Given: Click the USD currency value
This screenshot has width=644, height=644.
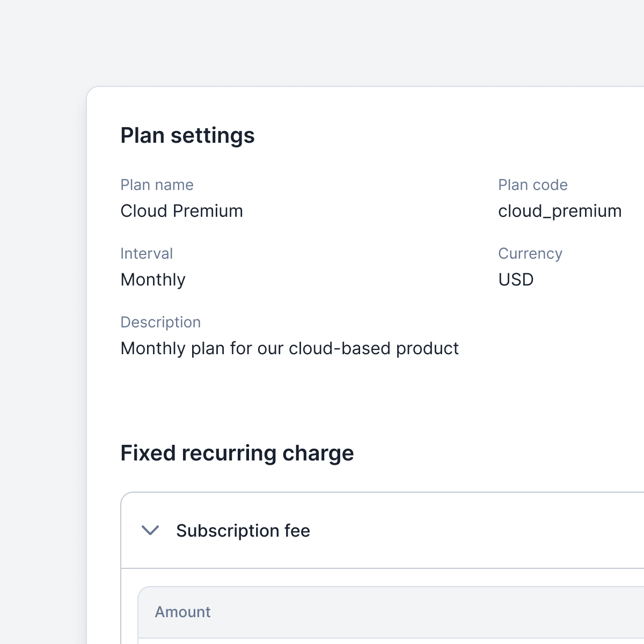Looking at the screenshot, I should tap(516, 280).
